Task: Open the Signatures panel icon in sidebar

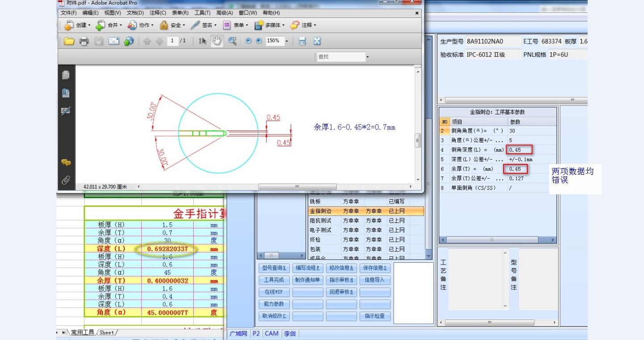Action: coord(66,111)
